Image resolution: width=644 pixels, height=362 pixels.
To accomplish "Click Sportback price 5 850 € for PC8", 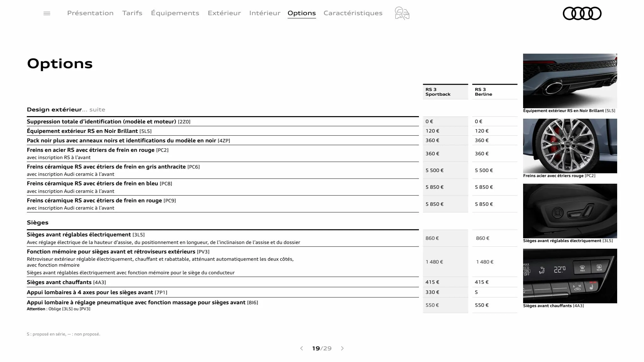I will coord(434,187).
